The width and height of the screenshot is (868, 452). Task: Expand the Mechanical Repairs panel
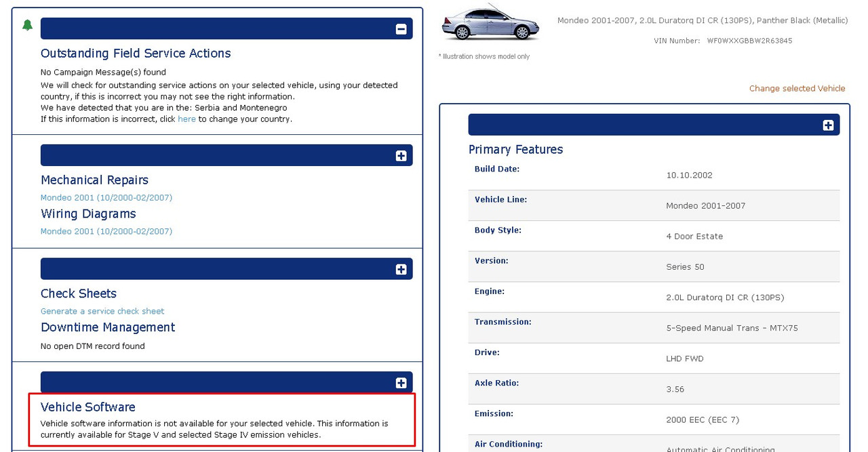(x=401, y=156)
